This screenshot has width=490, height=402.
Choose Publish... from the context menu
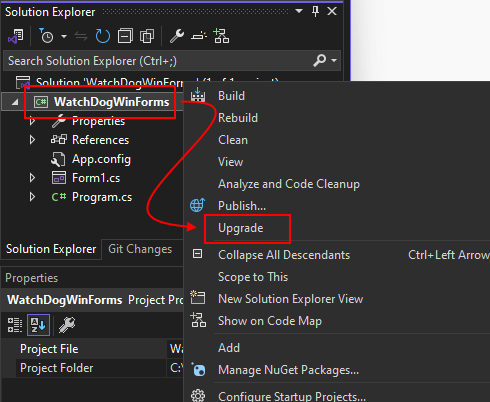click(x=242, y=206)
